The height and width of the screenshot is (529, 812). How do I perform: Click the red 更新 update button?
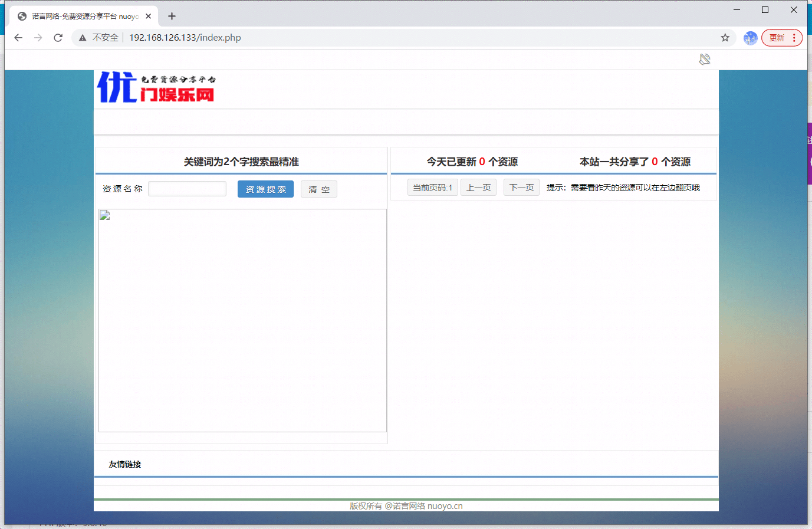[x=777, y=38]
